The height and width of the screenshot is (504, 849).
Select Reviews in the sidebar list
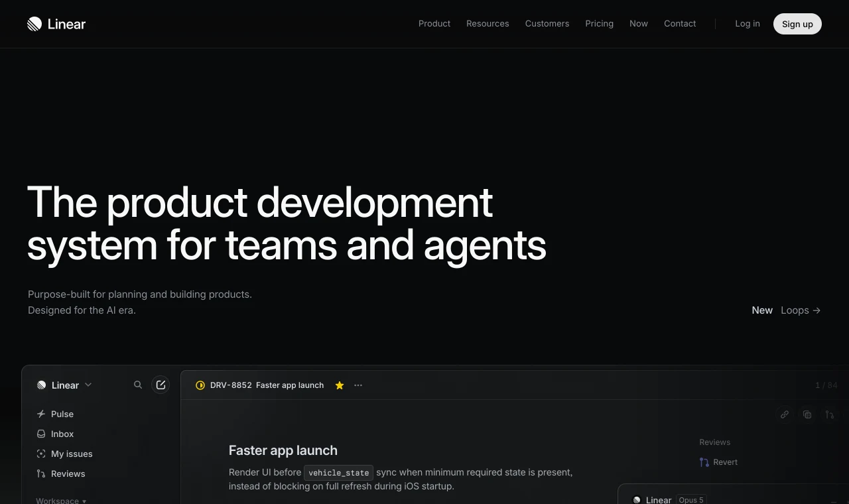pyautogui.click(x=68, y=473)
